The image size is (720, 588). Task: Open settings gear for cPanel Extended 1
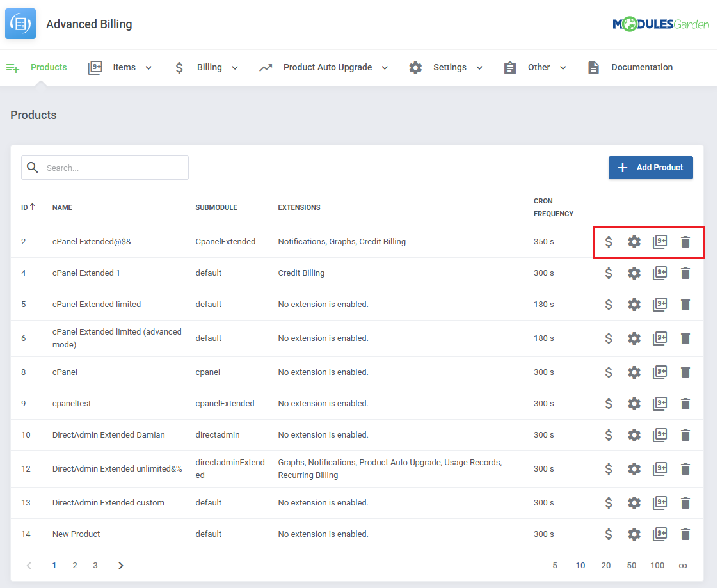(634, 273)
